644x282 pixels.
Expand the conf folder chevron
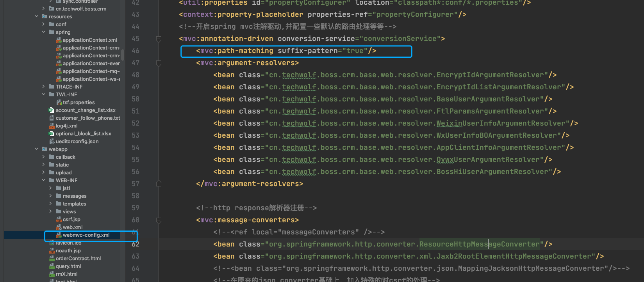pyautogui.click(x=43, y=24)
